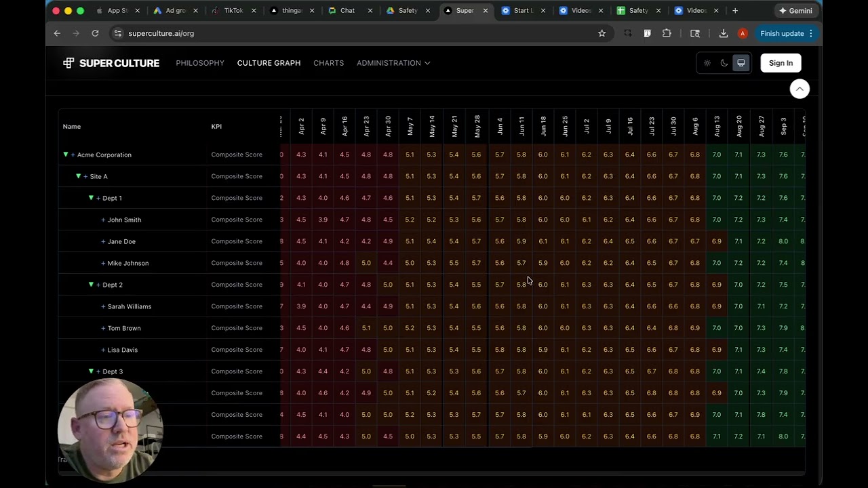Viewport: 868px width, 488px height.
Task: Click the Name column header
Action: point(72,127)
